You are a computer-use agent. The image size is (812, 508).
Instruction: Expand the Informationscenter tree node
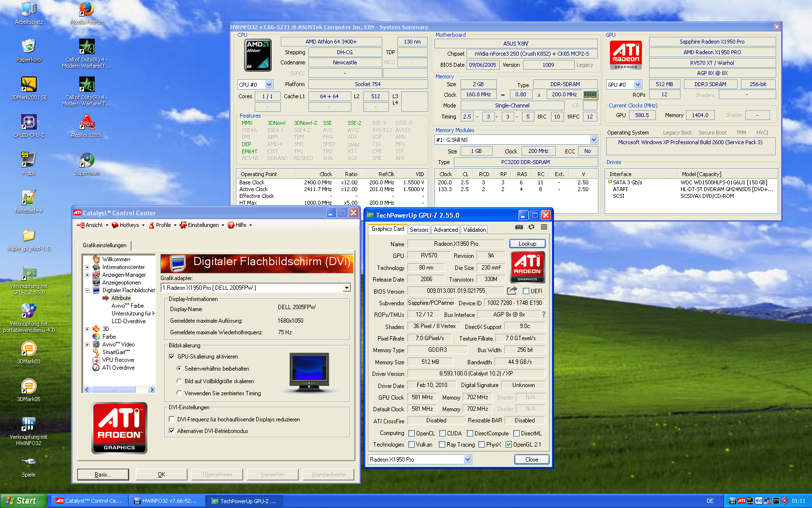[x=87, y=267]
